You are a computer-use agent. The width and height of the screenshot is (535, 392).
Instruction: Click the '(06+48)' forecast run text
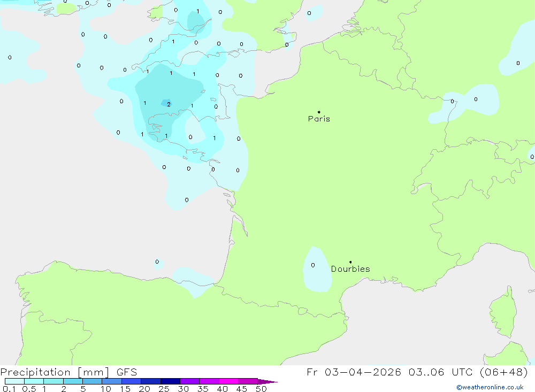(x=503, y=372)
